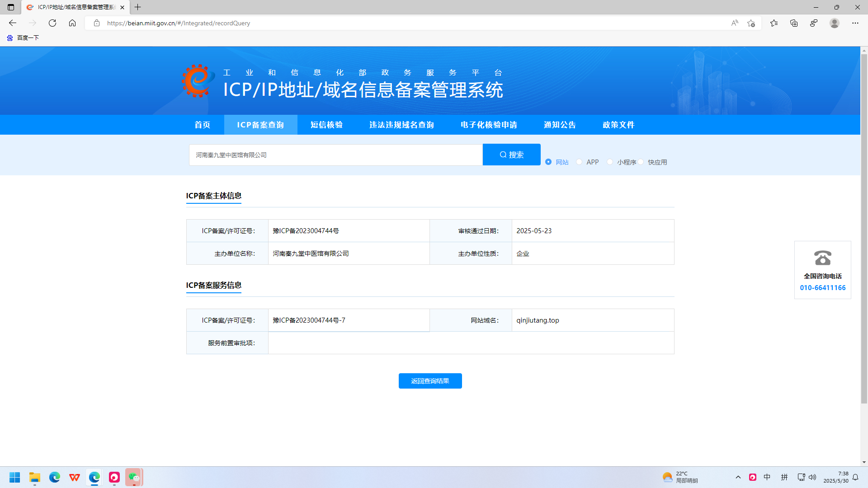Open the Edge settings ellipsis menu
Screen dimensions: 868x488
(x=855, y=23)
